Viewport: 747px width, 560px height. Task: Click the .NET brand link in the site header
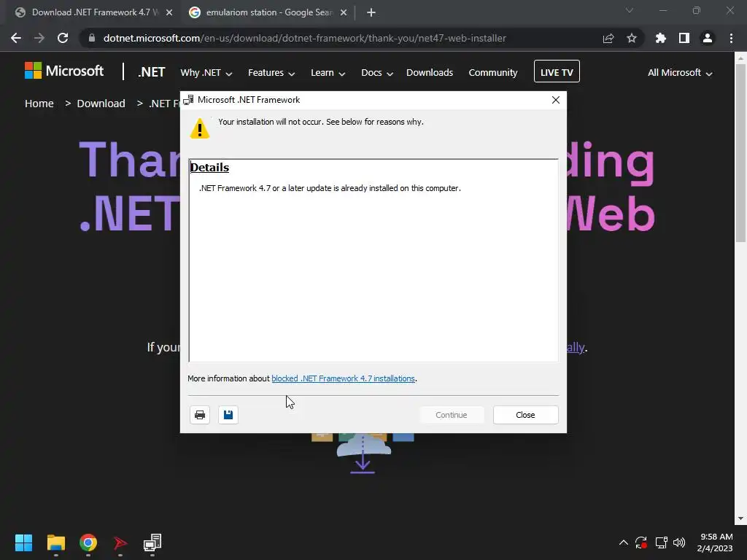(x=152, y=72)
